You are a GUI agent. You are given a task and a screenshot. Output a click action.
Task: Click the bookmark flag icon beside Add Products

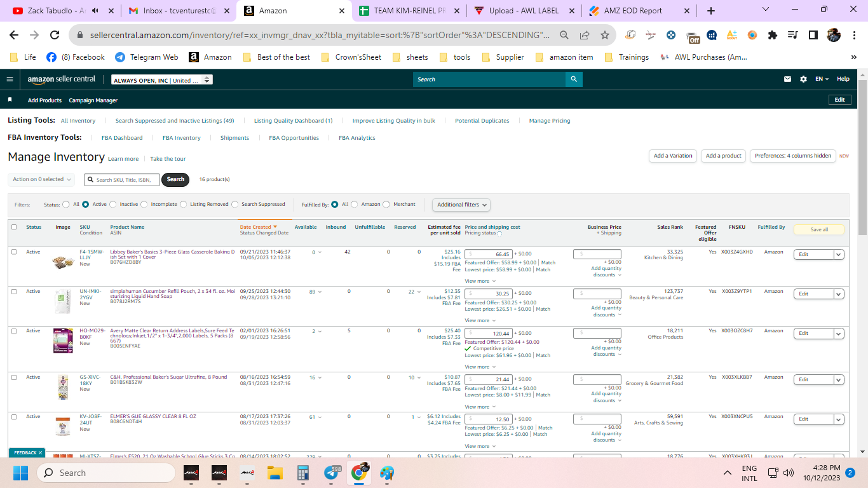10,100
